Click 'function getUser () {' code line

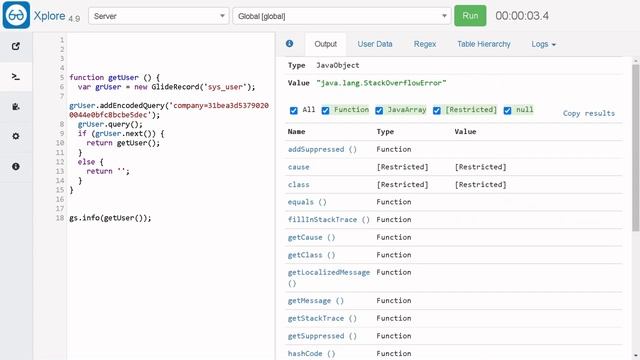pyautogui.click(x=115, y=78)
